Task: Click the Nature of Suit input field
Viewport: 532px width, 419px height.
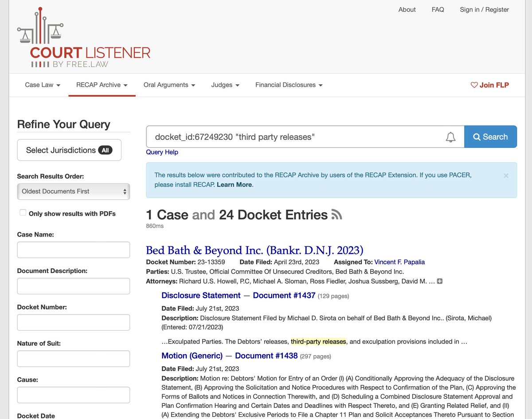Action: click(x=74, y=359)
